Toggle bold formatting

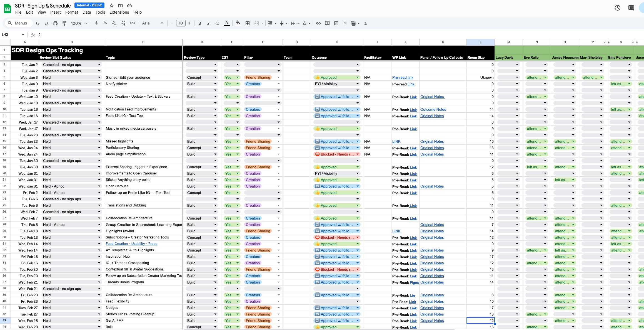coord(199,23)
